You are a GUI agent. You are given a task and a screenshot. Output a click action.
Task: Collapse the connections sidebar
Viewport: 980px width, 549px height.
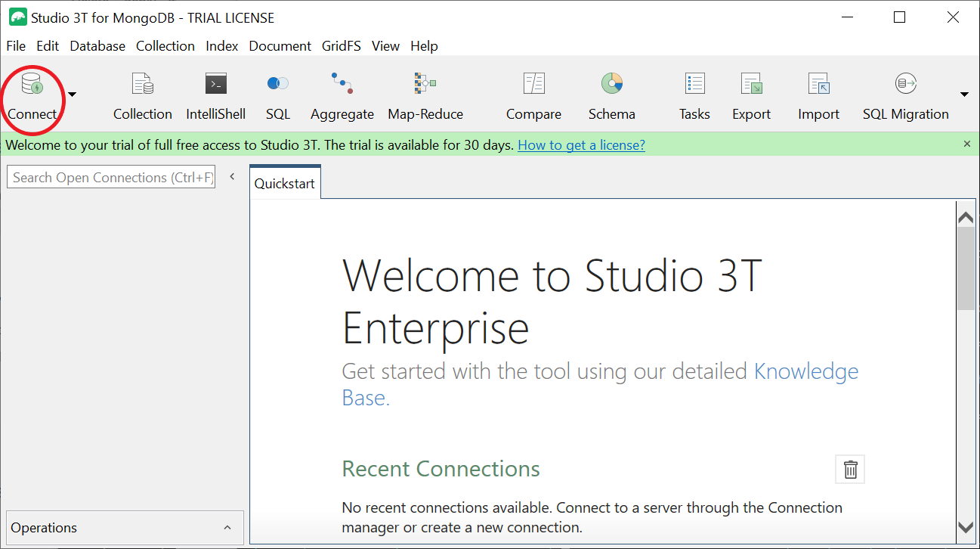(x=232, y=174)
